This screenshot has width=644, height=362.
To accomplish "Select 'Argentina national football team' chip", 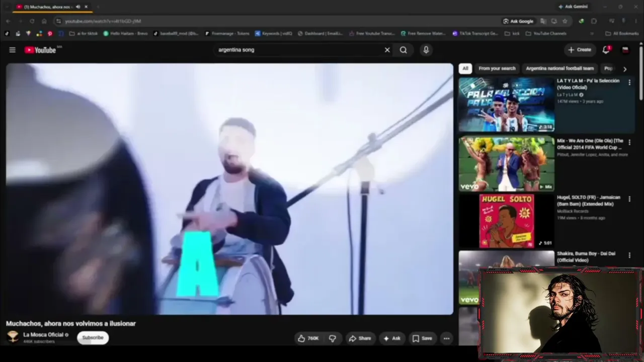I will (560, 68).
